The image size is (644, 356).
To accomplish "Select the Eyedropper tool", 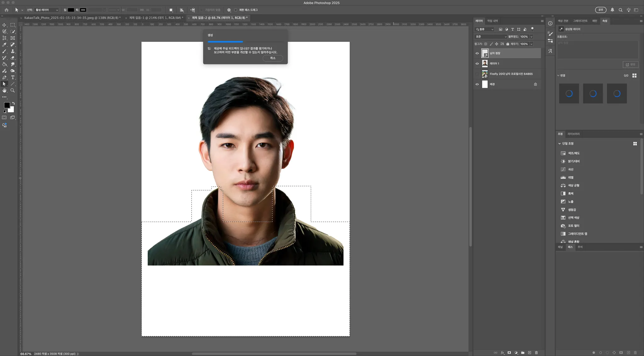I will coord(4,45).
